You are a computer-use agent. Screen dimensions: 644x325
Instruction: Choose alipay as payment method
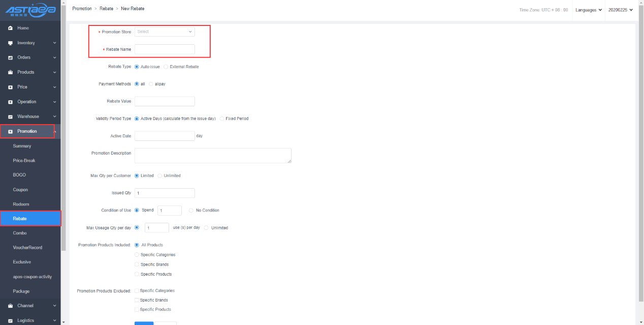click(x=151, y=84)
